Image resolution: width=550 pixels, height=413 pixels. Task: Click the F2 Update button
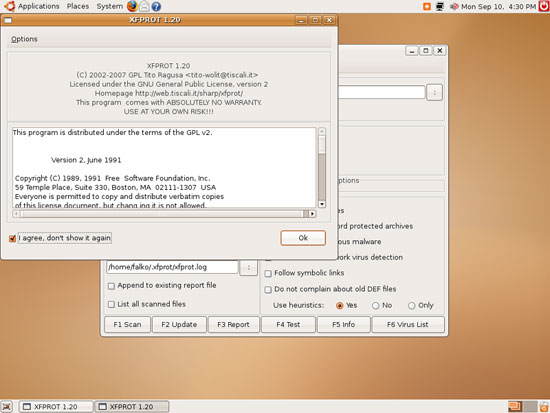pos(179,325)
